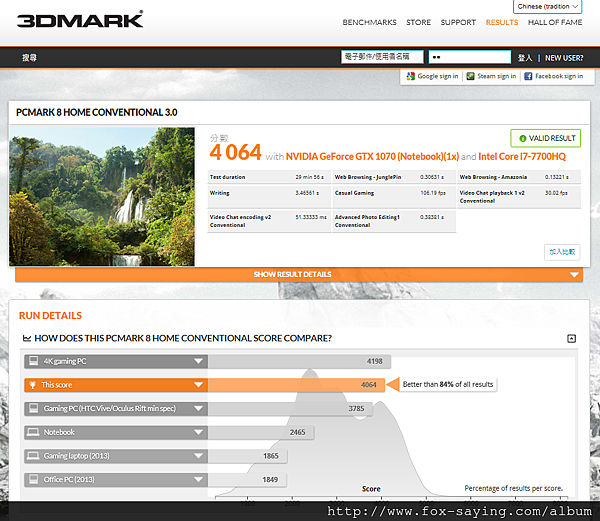Click Video Chat playback 1 v2 Conventional result

(x=519, y=197)
